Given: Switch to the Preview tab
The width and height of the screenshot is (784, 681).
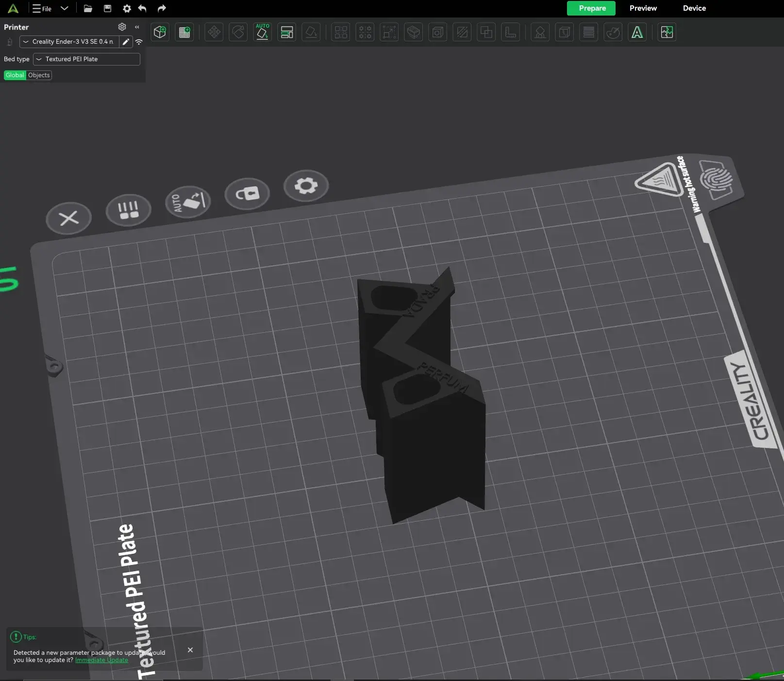Looking at the screenshot, I should pyautogui.click(x=643, y=8).
